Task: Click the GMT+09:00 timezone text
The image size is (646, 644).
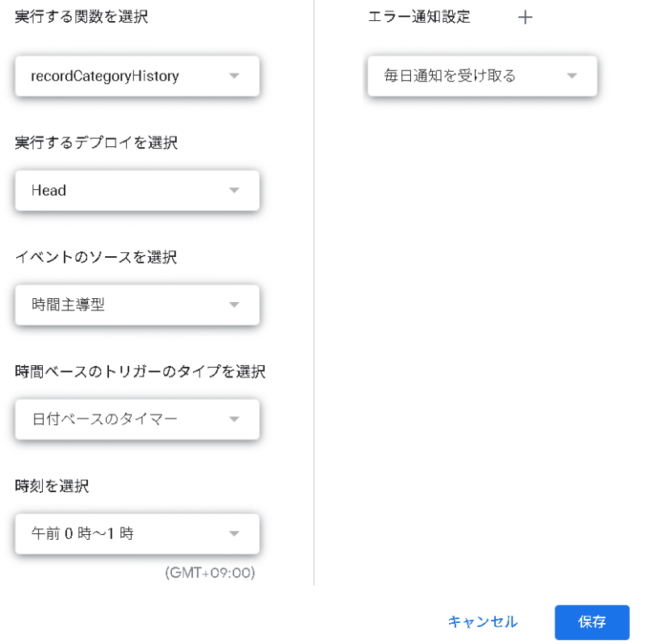Action: (x=210, y=573)
